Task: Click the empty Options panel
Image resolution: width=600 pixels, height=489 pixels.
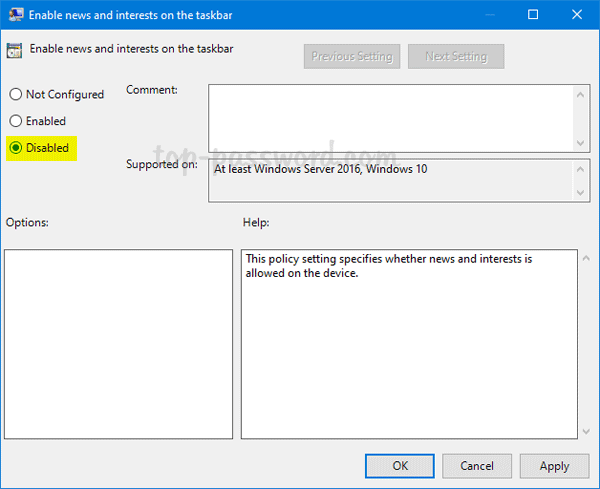Action: click(119, 343)
